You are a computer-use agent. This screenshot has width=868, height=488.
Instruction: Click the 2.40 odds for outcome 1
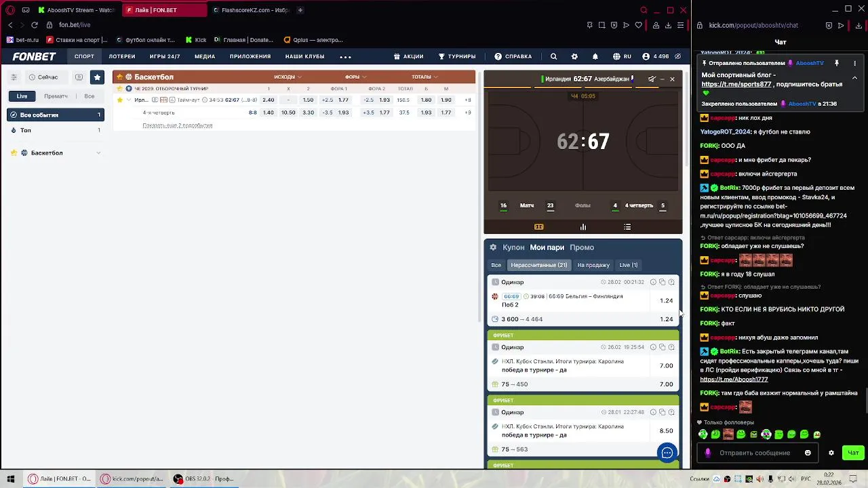click(269, 100)
